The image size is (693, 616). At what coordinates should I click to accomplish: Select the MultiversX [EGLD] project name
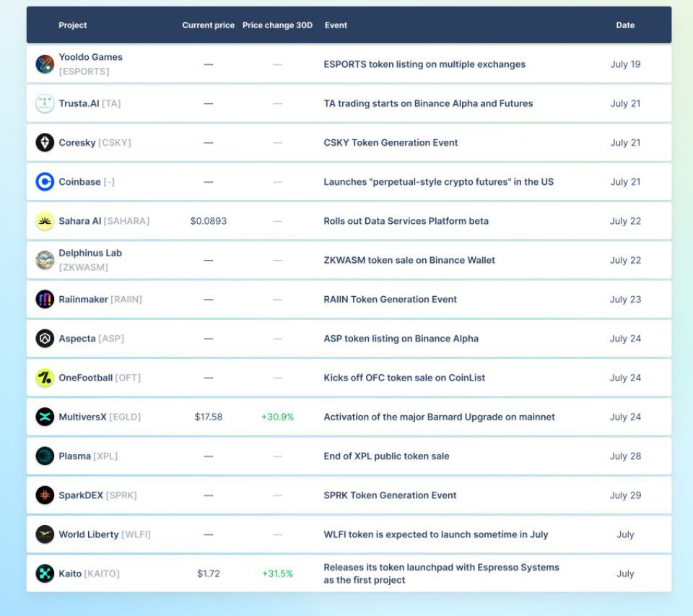pyautogui.click(x=100, y=417)
